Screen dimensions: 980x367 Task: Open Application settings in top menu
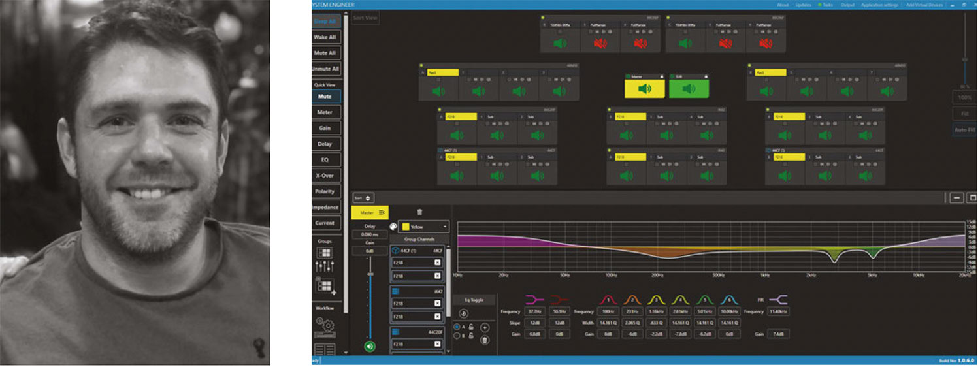click(x=879, y=5)
